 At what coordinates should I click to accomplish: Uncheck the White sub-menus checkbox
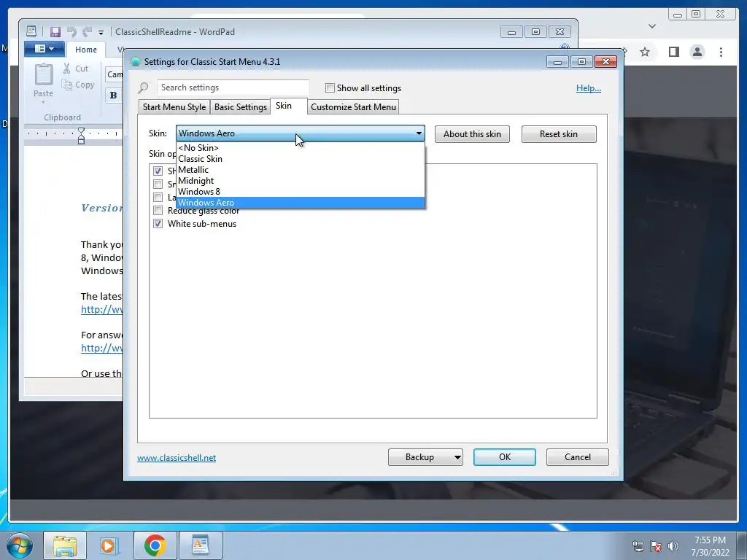158,223
